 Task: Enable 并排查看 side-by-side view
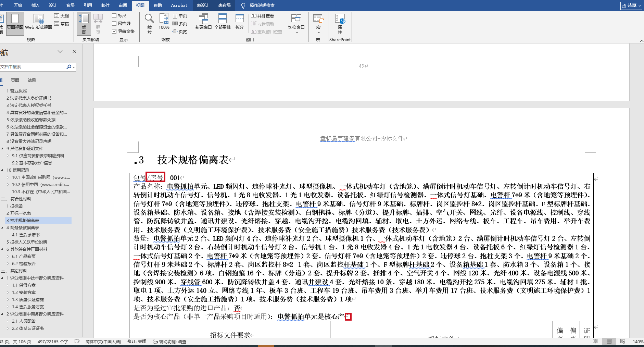click(263, 16)
